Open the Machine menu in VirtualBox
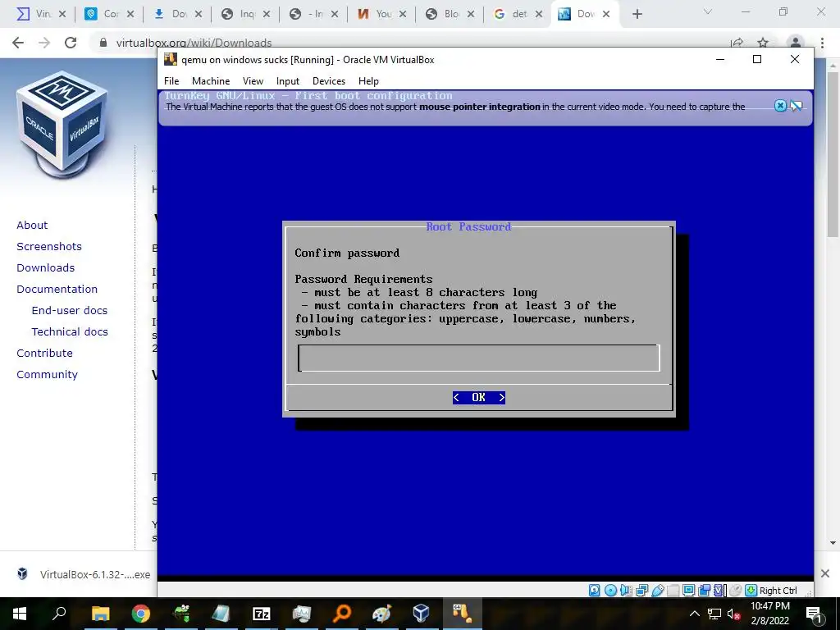Screen dimensions: 840x630 pyautogui.click(x=211, y=81)
